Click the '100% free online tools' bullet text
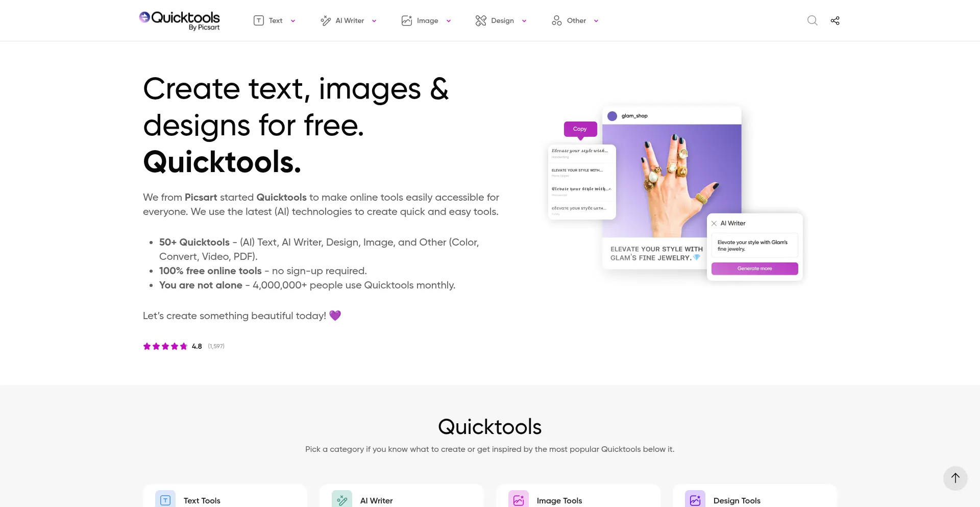 click(x=210, y=271)
